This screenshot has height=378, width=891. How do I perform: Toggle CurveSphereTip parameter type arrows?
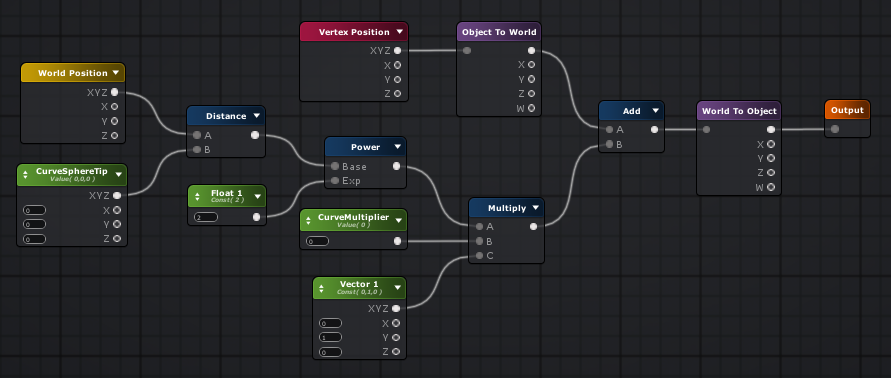(26, 175)
